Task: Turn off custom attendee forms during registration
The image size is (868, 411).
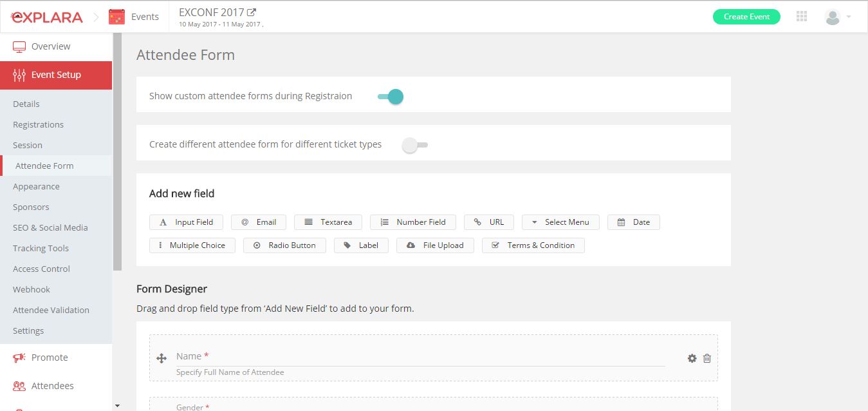Action: point(391,97)
